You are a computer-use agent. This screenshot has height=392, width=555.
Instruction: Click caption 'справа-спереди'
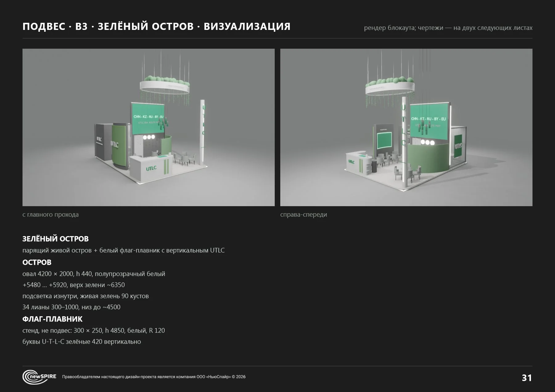(303, 214)
